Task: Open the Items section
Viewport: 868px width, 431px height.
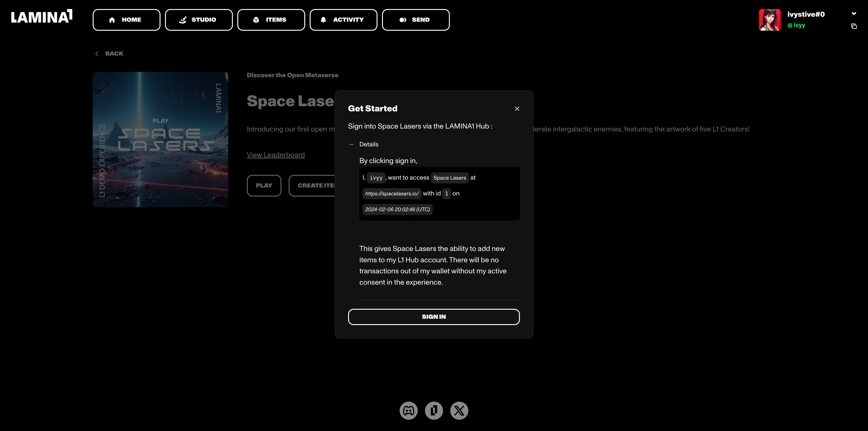Action: click(271, 20)
